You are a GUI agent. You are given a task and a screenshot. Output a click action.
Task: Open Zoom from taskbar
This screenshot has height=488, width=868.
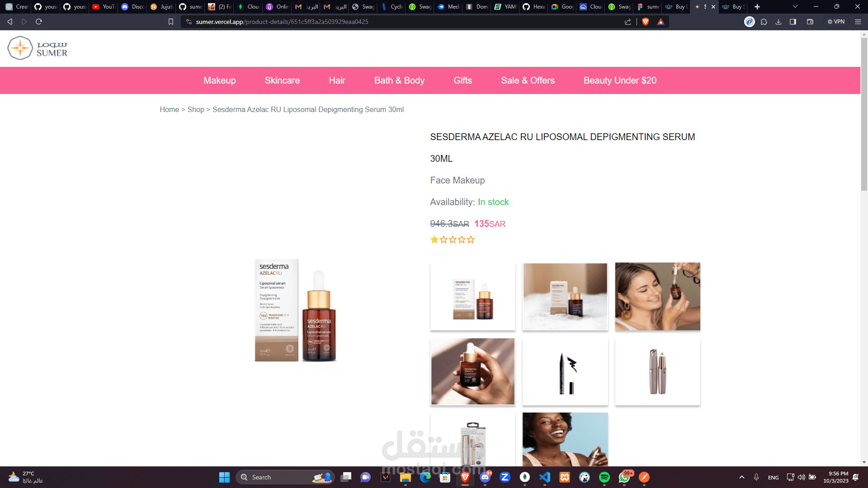tap(505, 477)
